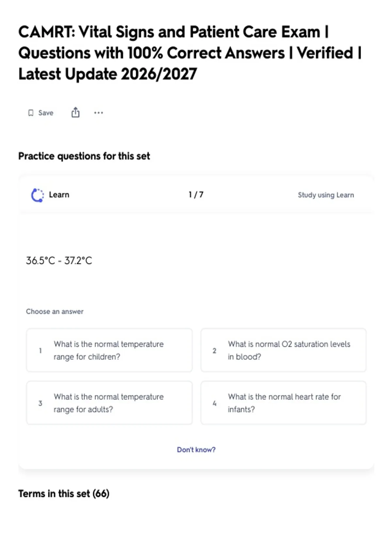Choose answer about children's temperature range

(x=109, y=350)
